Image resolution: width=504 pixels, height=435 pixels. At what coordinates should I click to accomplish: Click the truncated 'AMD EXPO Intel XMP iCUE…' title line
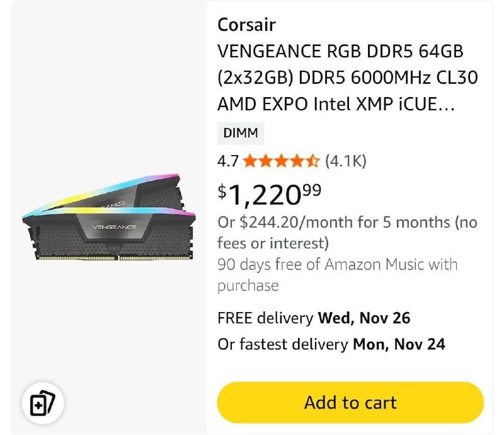pyautogui.click(x=335, y=104)
